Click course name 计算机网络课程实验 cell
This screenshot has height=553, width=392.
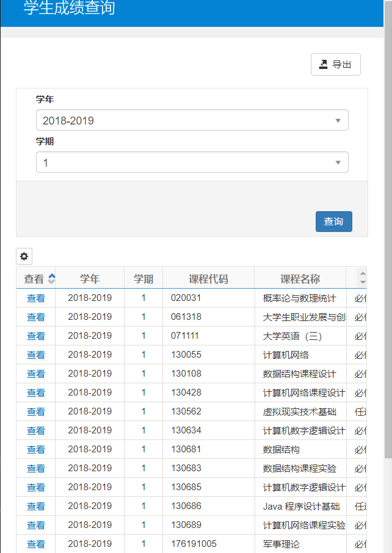pos(300,525)
